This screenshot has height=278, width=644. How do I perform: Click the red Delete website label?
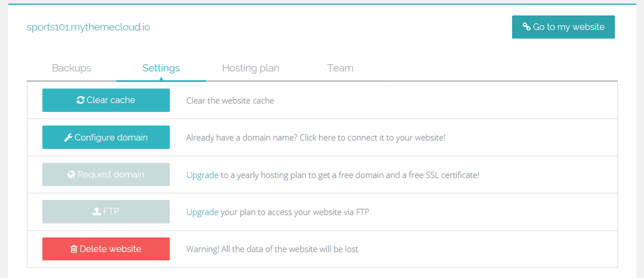click(110, 249)
